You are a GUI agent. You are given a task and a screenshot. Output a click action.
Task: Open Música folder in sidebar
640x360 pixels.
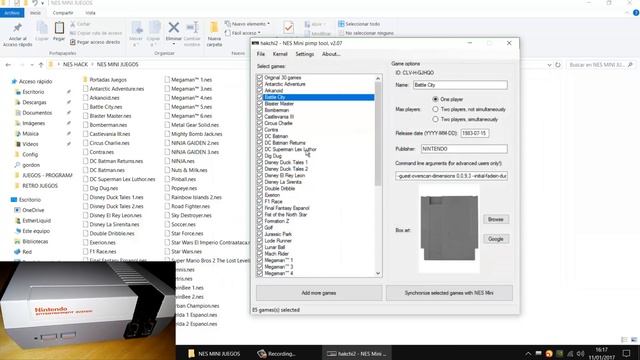pyautogui.click(x=30, y=133)
